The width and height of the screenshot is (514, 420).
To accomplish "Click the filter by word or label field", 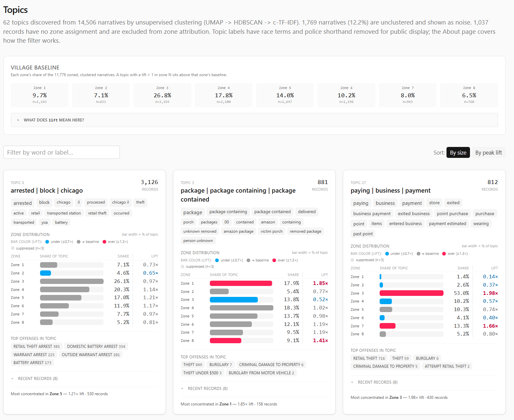I will (x=62, y=152).
